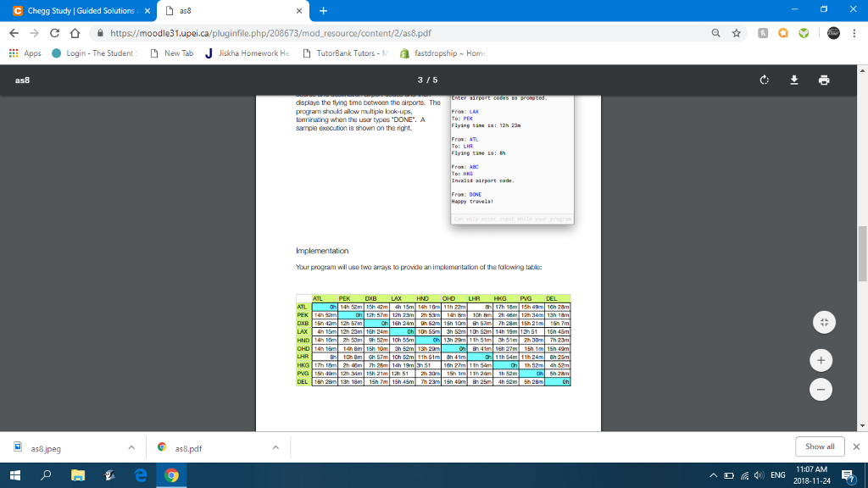
Task: Open the user profile avatar
Action: 833,33
